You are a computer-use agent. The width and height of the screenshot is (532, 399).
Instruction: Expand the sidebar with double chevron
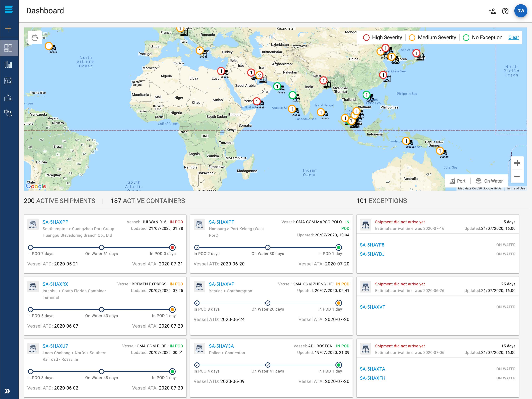[x=8, y=391]
